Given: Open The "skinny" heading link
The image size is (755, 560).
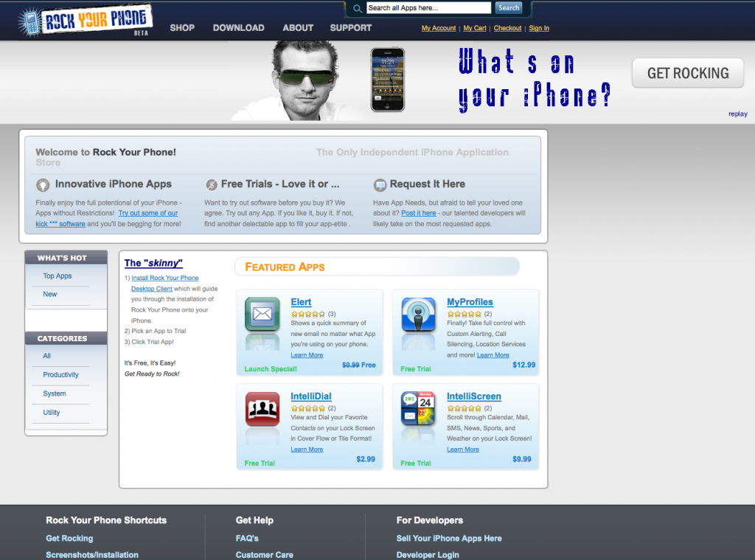Looking at the screenshot, I should (153, 263).
